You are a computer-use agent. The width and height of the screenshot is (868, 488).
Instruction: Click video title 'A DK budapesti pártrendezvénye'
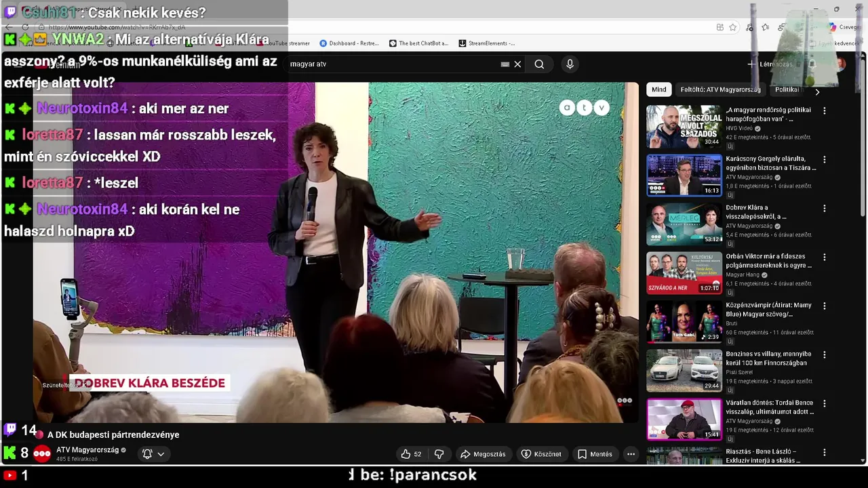(113, 435)
